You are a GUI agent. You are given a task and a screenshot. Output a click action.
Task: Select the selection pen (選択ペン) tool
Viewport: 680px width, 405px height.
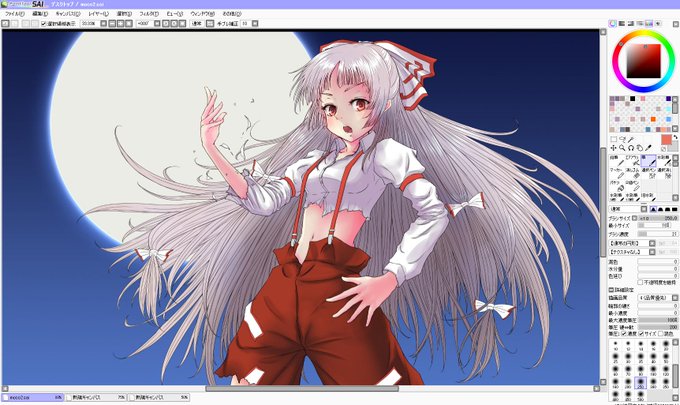coord(648,173)
